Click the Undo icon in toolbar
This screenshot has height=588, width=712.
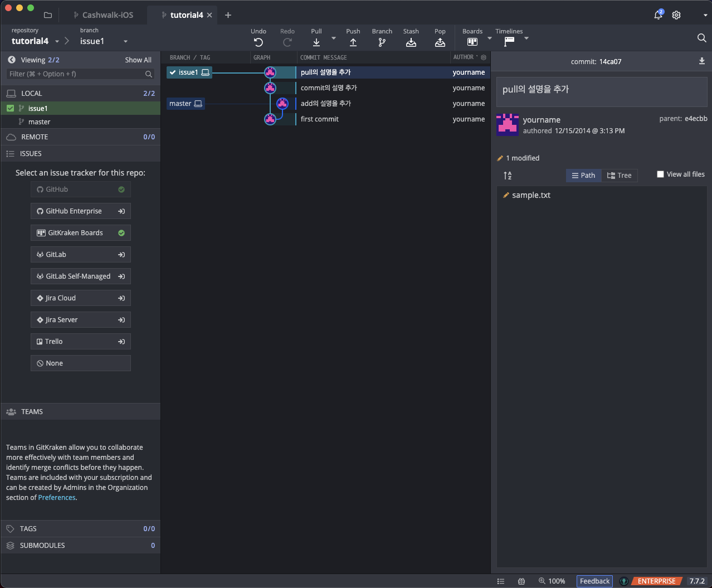[259, 42]
